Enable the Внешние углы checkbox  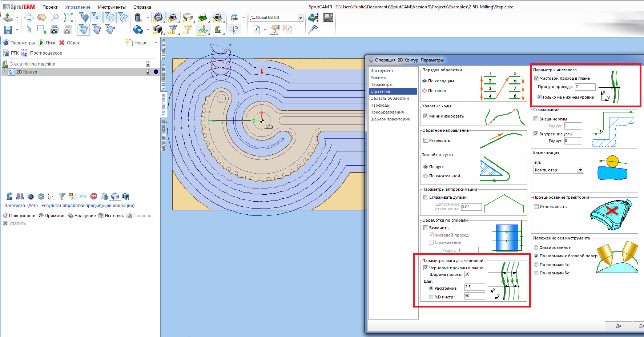pyautogui.click(x=536, y=119)
